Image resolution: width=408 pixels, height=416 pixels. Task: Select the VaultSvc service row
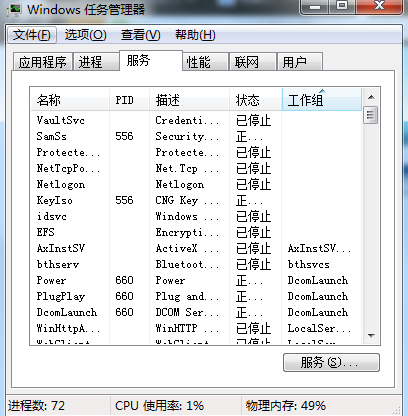(x=196, y=120)
